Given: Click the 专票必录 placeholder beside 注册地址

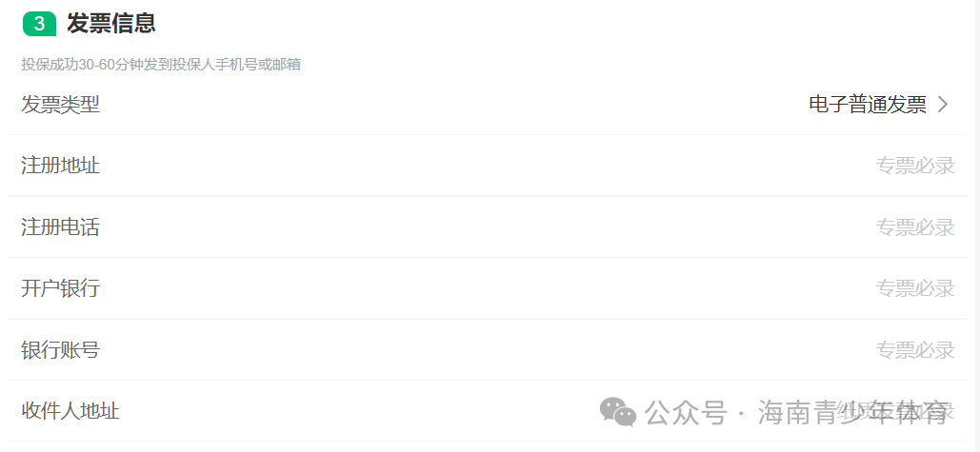Looking at the screenshot, I should 915,166.
